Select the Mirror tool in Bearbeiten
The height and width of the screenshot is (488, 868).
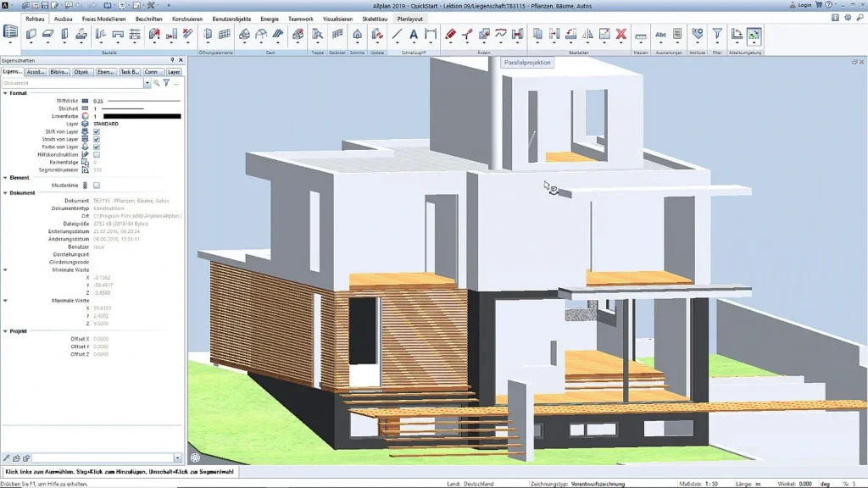point(588,35)
